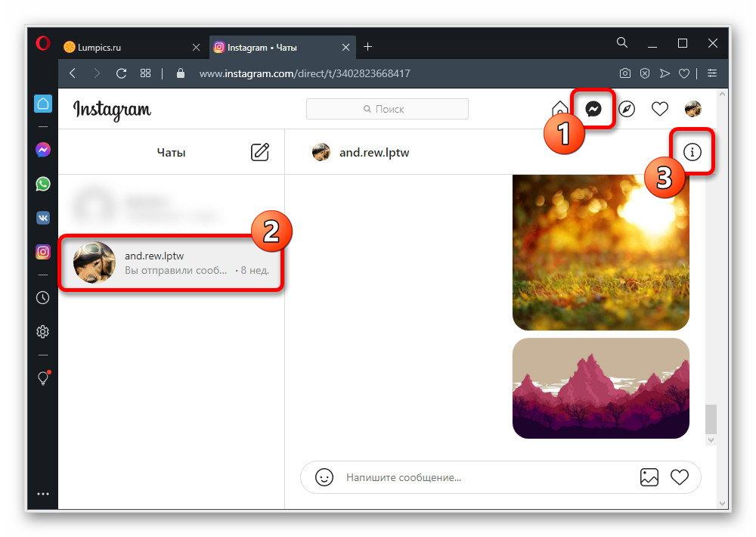The width and height of the screenshot is (756, 537).
Task: Open Speed Dial start page
Action: [x=145, y=73]
